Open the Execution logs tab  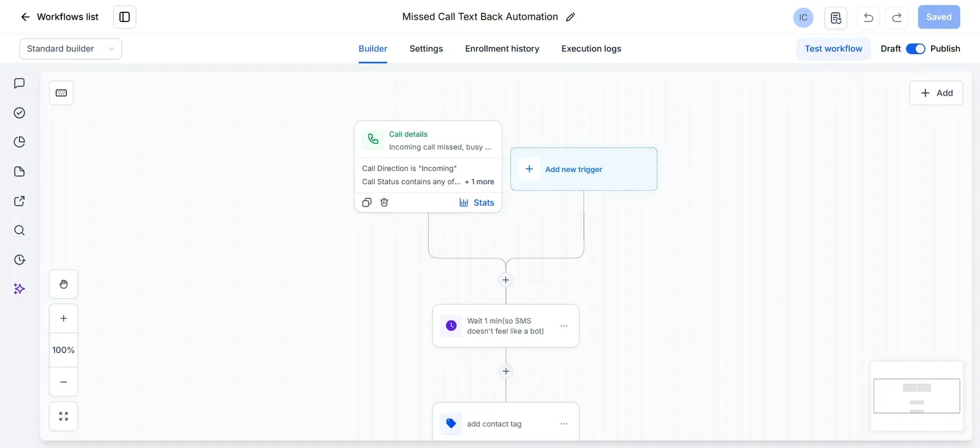click(x=591, y=49)
